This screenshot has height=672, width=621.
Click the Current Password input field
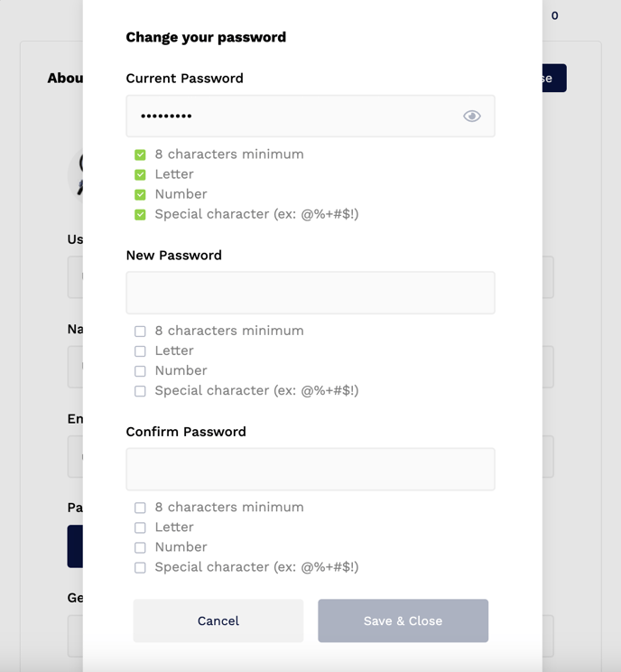pos(310,117)
